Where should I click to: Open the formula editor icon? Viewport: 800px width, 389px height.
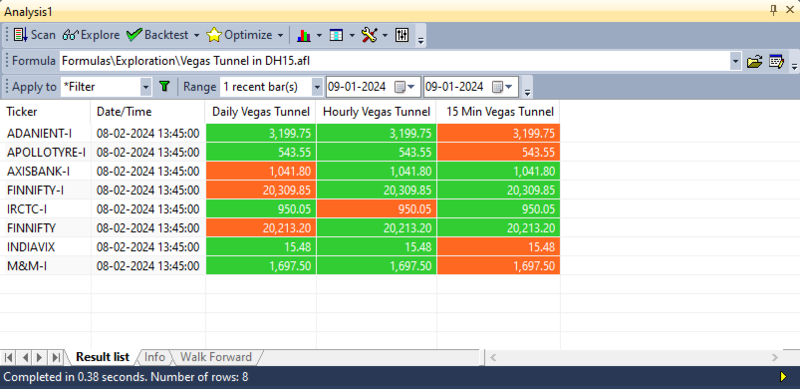click(776, 62)
